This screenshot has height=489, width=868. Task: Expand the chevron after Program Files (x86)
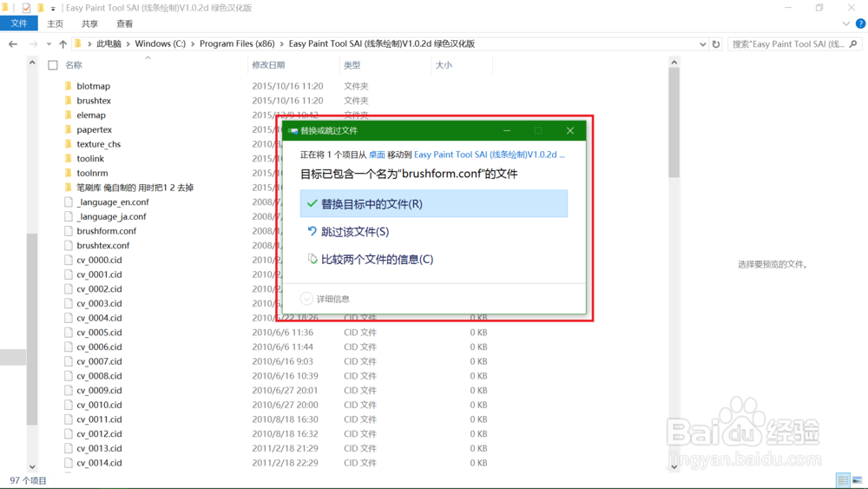pyautogui.click(x=282, y=43)
